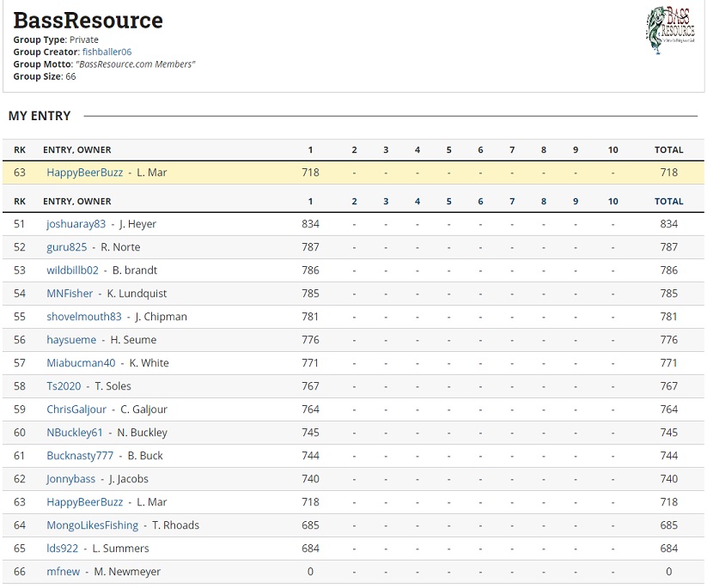707x588 pixels.
Task: Sort standings by week 5 column header
Action: (x=449, y=202)
